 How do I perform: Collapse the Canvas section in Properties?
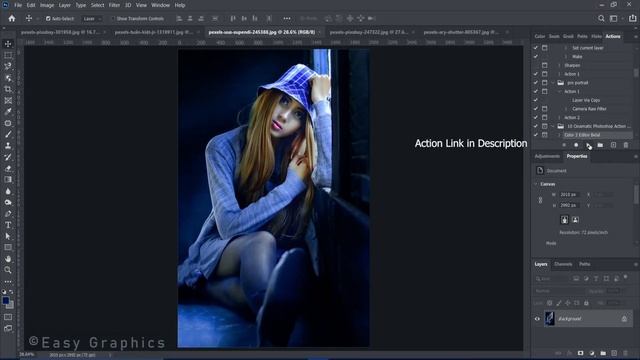click(536, 184)
